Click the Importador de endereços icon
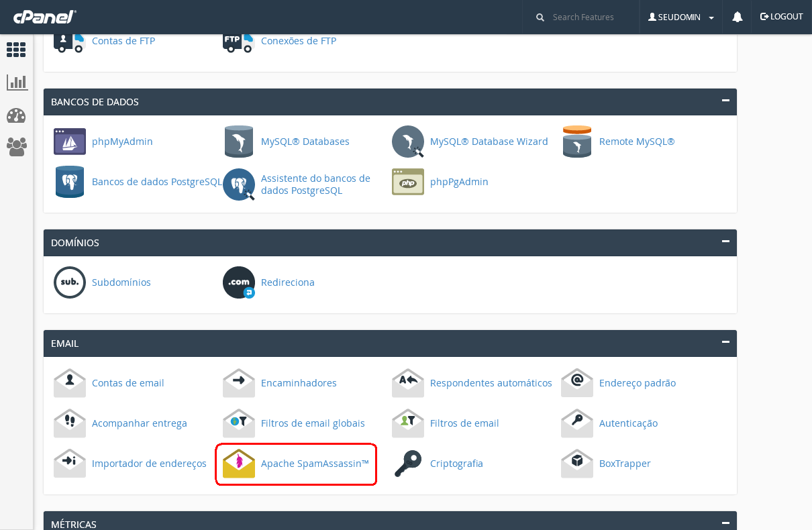Image resolution: width=812 pixels, height=530 pixels. (70, 464)
